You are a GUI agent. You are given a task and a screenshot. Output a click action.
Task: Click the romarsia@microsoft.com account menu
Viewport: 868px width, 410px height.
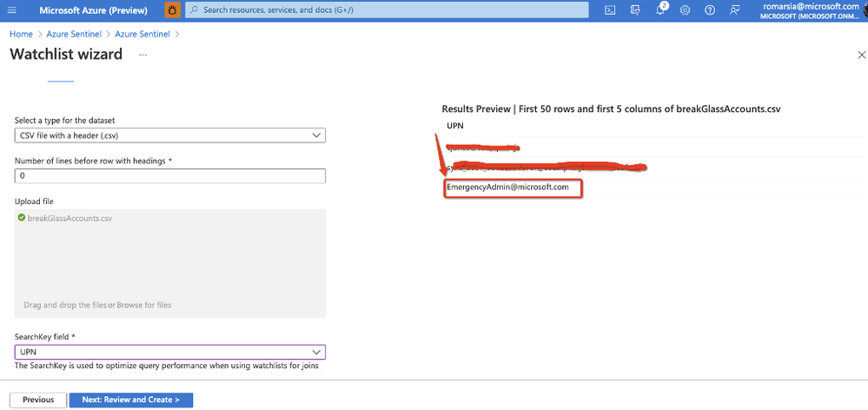pos(809,10)
